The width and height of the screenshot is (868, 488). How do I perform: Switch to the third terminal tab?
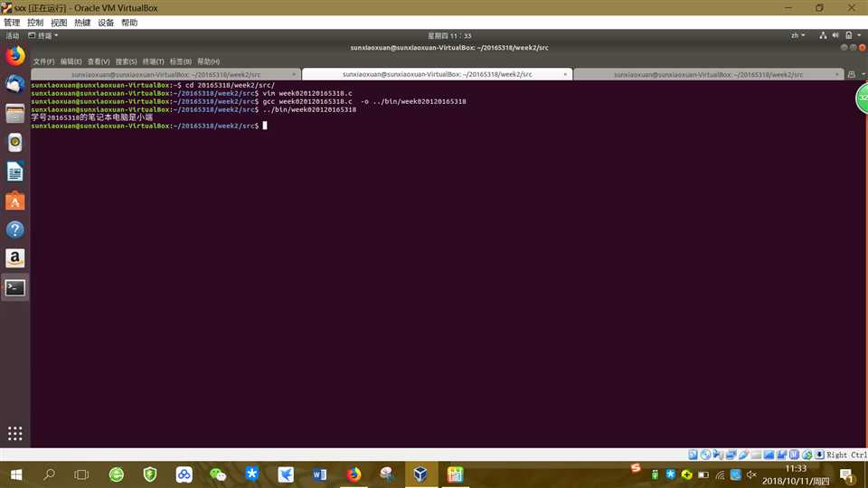click(708, 74)
